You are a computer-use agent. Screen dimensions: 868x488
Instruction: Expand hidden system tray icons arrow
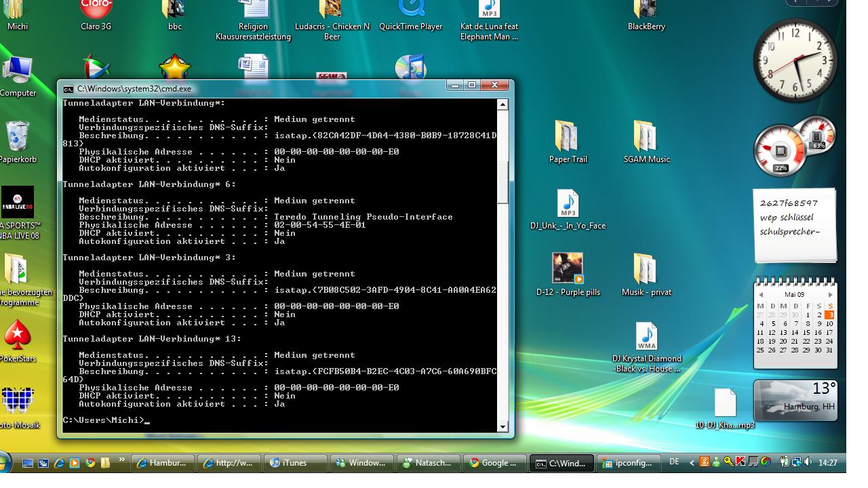click(692, 463)
